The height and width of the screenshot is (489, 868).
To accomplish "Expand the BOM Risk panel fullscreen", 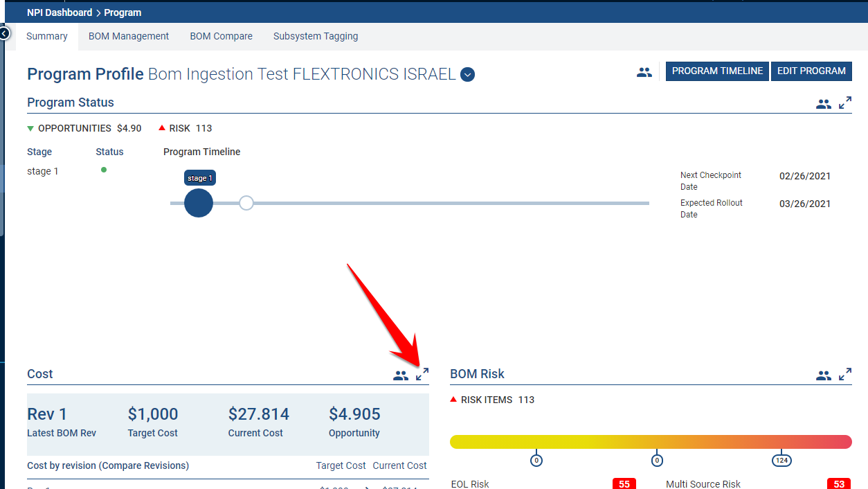I will pyautogui.click(x=845, y=375).
